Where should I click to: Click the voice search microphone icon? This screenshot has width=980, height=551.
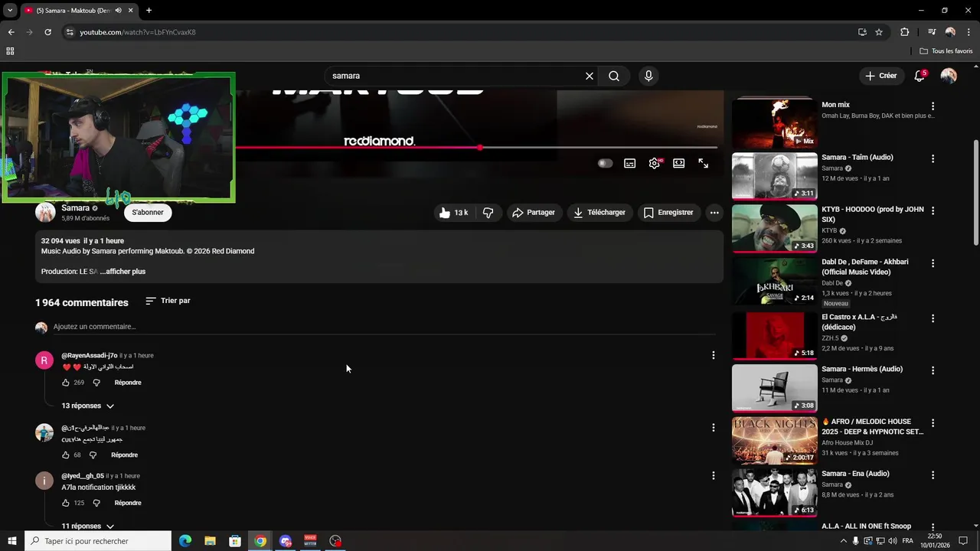(x=648, y=76)
